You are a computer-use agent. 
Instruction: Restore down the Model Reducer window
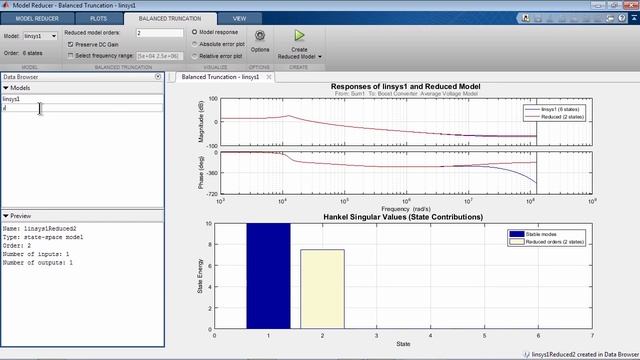(x=614, y=5)
